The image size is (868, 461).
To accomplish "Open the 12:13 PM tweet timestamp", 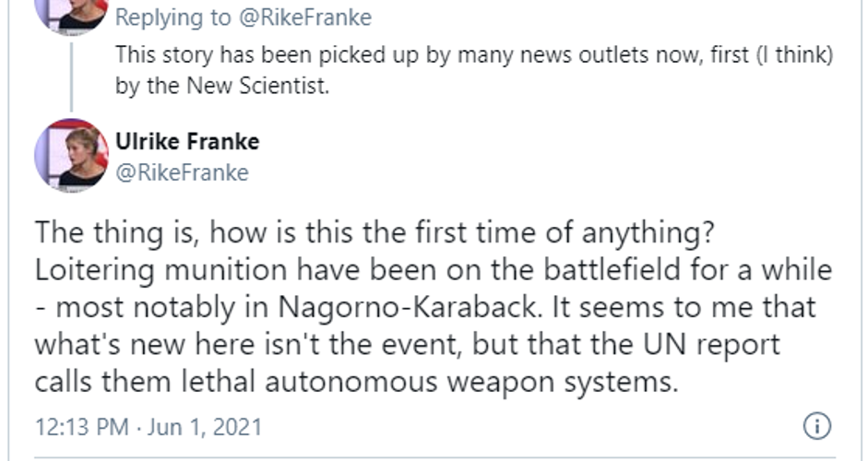I will (81, 427).
